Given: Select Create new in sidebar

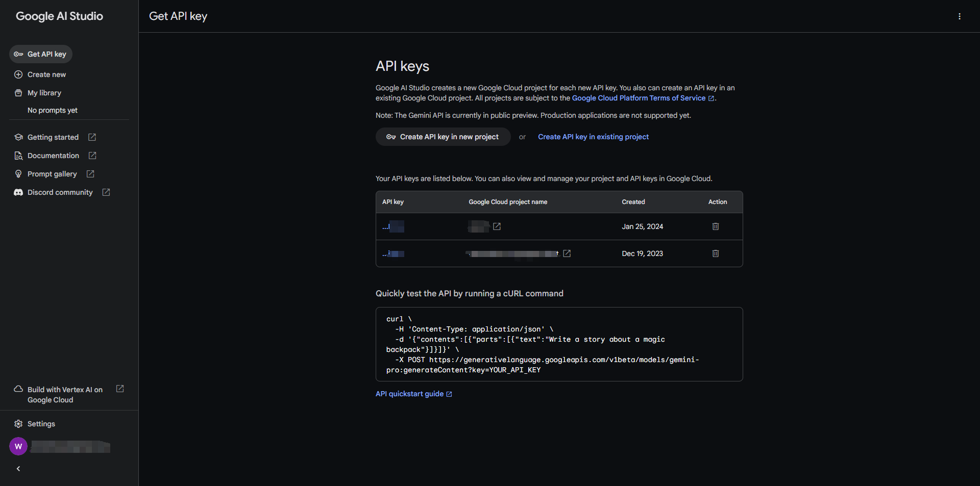Looking at the screenshot, I should click(46, 74).
